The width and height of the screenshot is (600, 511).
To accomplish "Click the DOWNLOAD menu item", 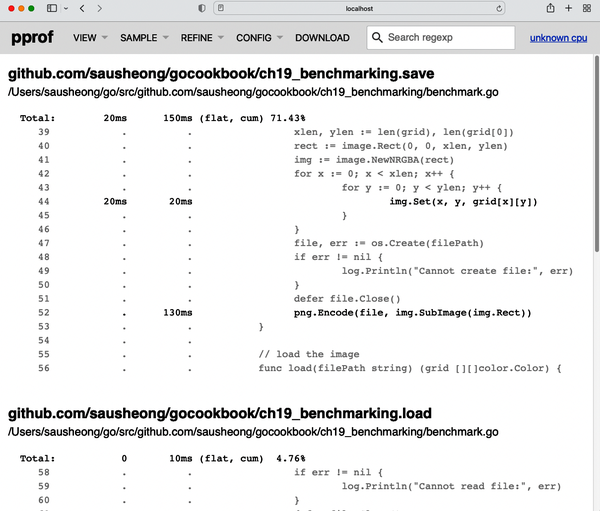I will pyautogui.click(x=322, y=38).
